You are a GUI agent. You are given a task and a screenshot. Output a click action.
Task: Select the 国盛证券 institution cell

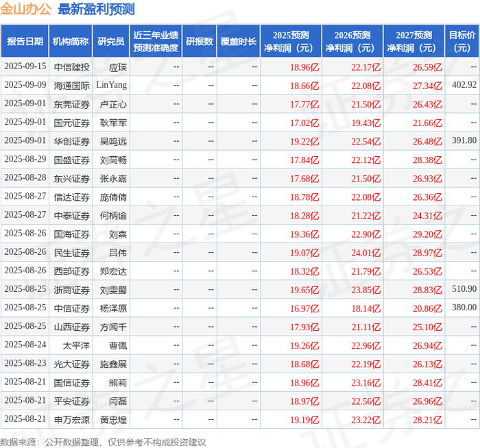click(71, 160)
